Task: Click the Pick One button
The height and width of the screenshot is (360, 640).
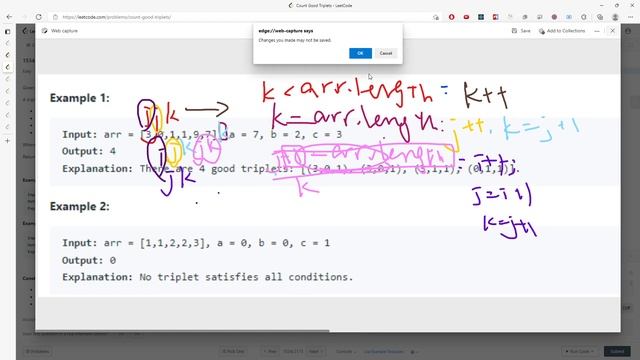Action: pos(233,351)
